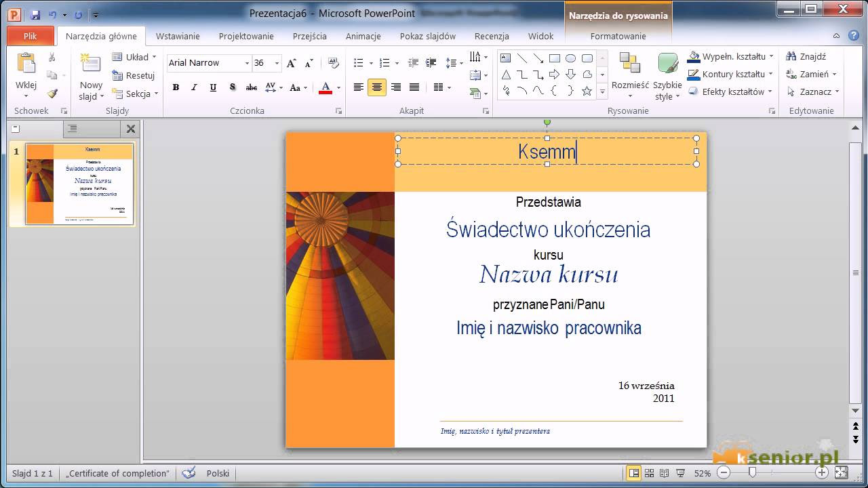Select the arrow line shape
868x488 pixels.
538,58
